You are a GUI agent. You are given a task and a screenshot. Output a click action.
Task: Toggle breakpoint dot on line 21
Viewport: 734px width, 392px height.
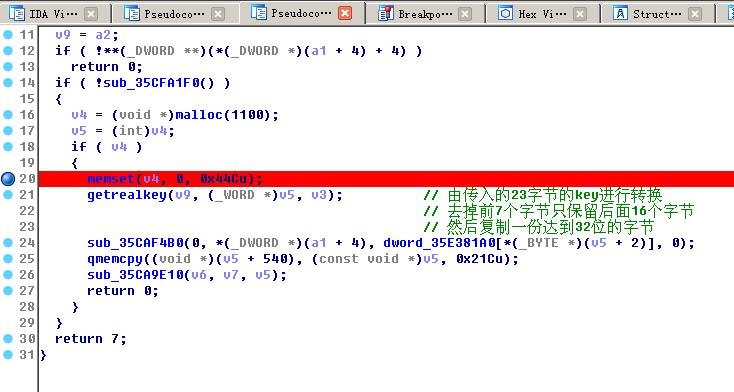[x=7, y=195]
